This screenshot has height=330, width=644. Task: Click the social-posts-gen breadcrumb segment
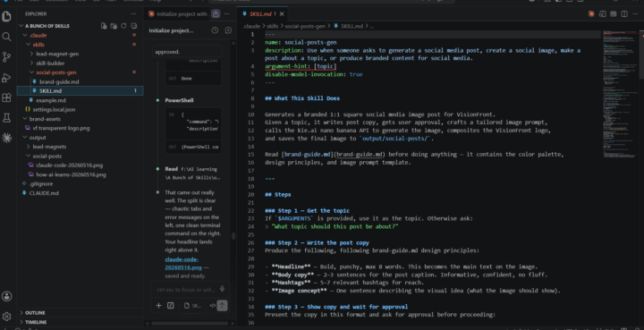click(305, 26)
